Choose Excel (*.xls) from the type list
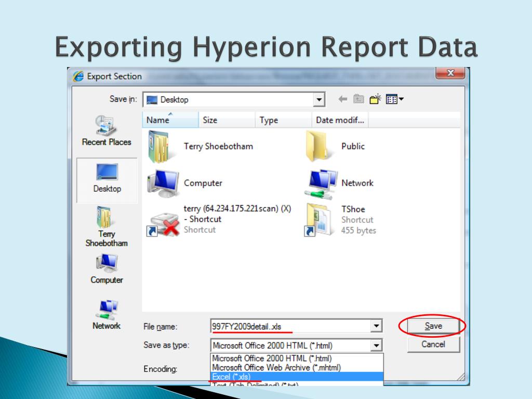Screen dimensions: 532x399 297,377
